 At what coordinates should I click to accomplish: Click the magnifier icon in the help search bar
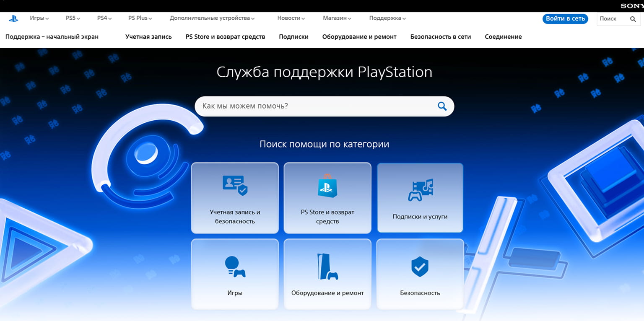[x=441, y=106]
